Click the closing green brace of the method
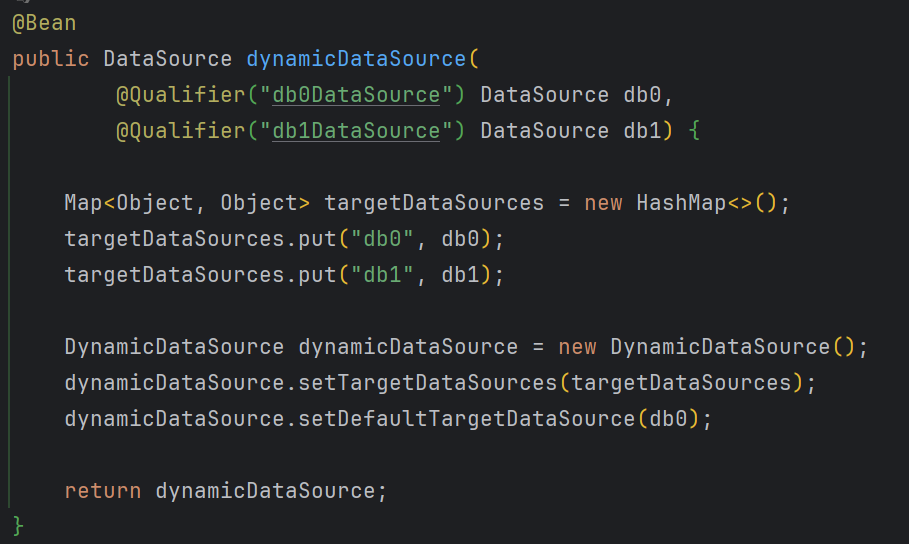 tap(18, 526)
